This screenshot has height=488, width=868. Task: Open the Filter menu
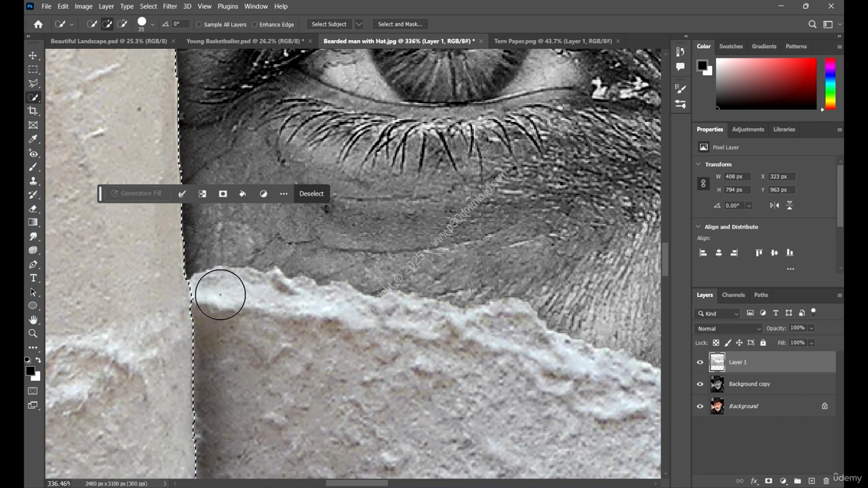click(170, 6)
